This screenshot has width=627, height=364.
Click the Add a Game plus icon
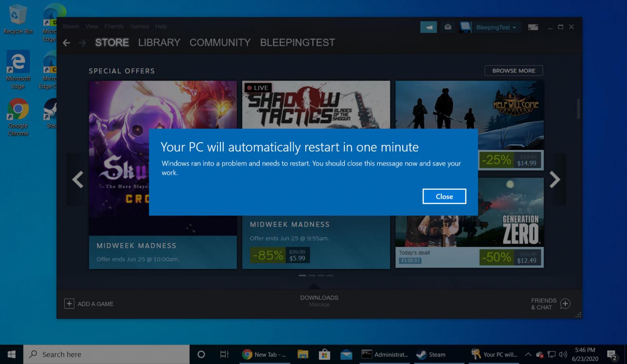[69, 304]
